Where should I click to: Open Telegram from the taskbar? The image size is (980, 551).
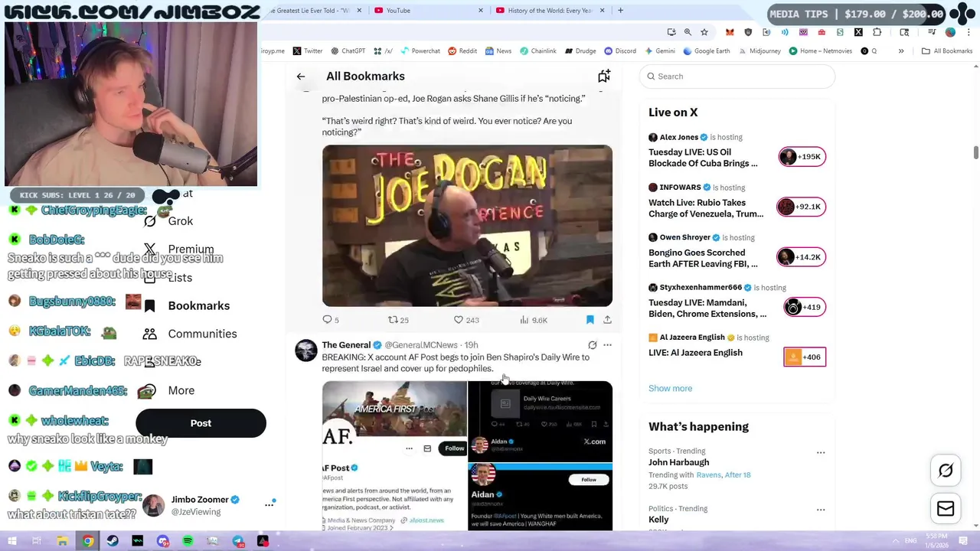point(238,541)
